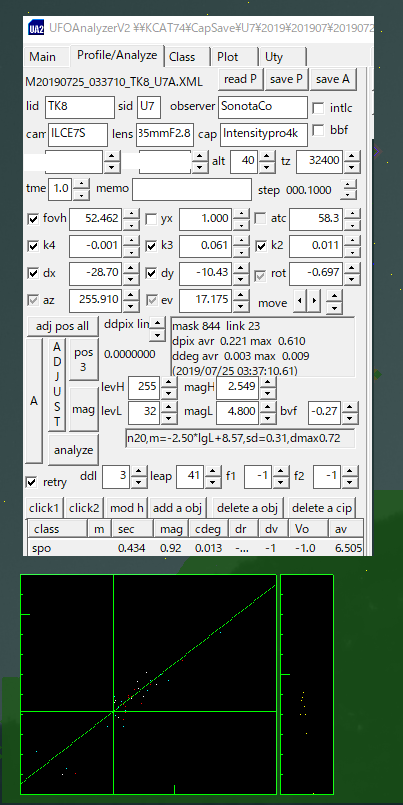
Task: Increase the alt value spinner
Action: click(267, 156)
